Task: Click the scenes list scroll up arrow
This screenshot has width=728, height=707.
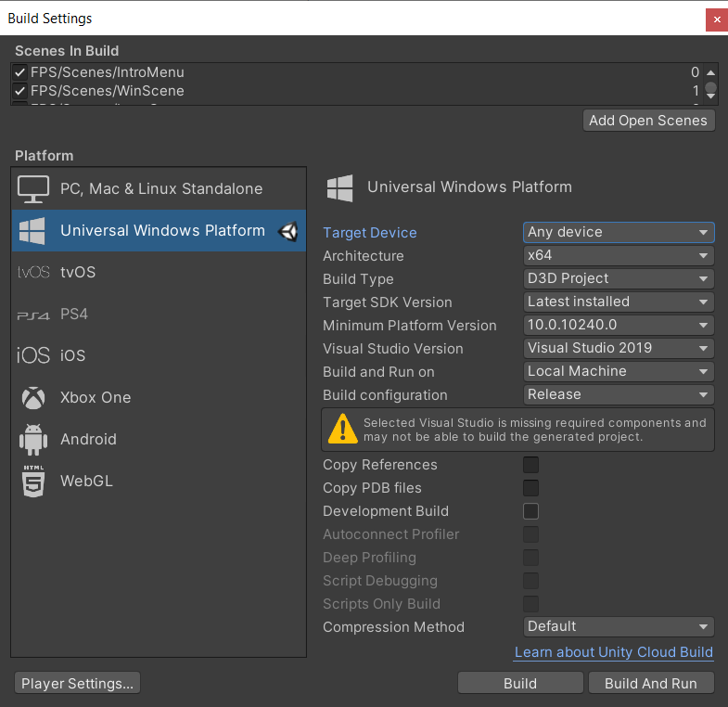Action: click(x=710, y=73)
